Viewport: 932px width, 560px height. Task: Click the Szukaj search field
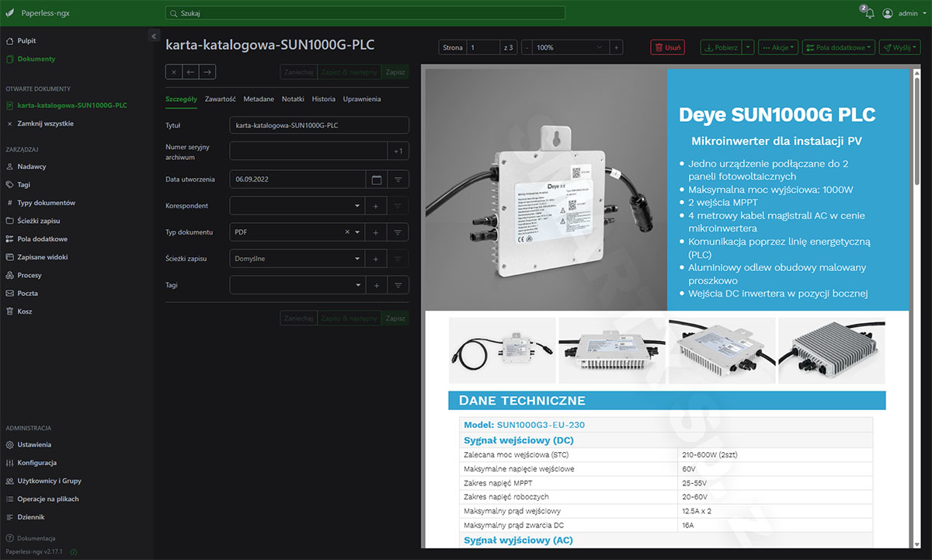pos(365,13)
